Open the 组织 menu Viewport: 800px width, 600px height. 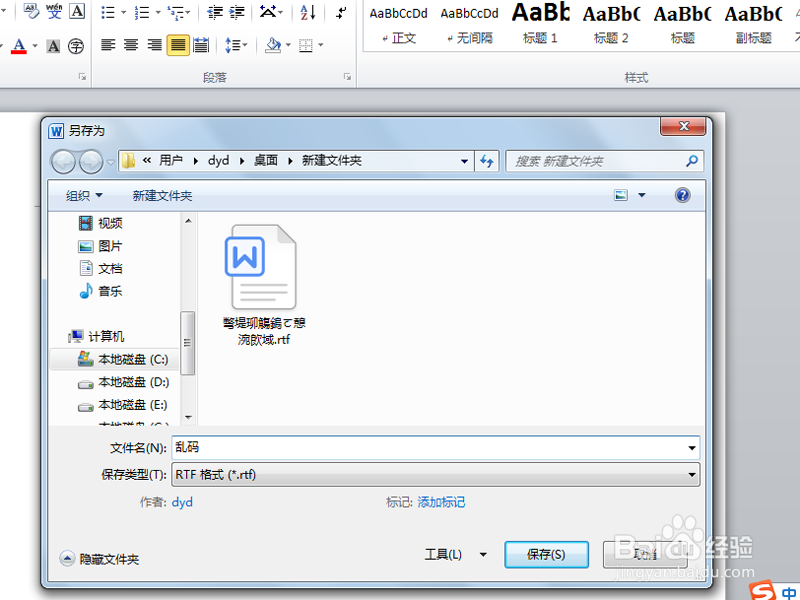click(84, 195)
